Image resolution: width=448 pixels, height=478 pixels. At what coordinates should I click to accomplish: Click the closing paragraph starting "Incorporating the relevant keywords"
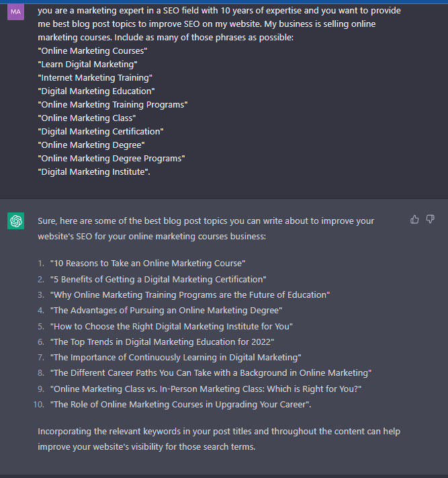coord(219,438)
